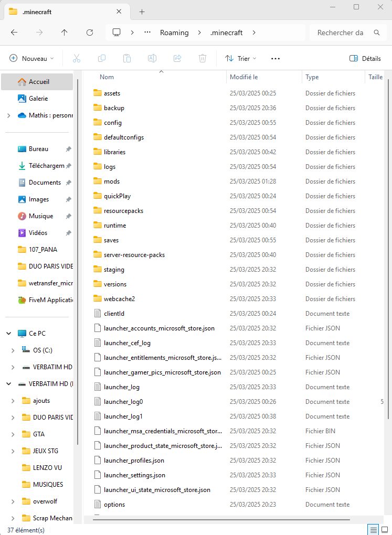Sort by Modifié le column header
392x535 pixels.
244,77
